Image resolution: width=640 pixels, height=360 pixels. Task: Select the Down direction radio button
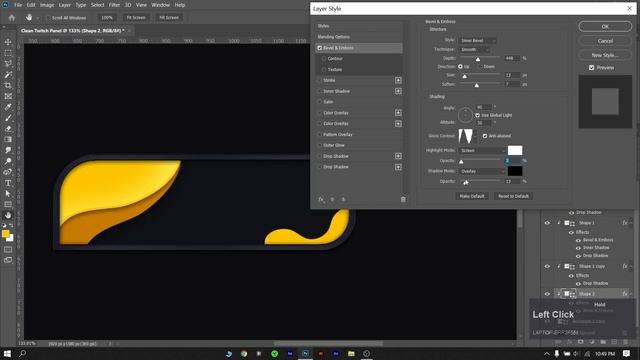click(480, 67)
